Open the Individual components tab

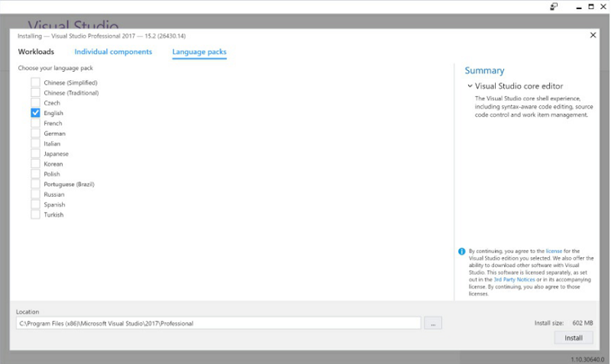click(113, 52)
